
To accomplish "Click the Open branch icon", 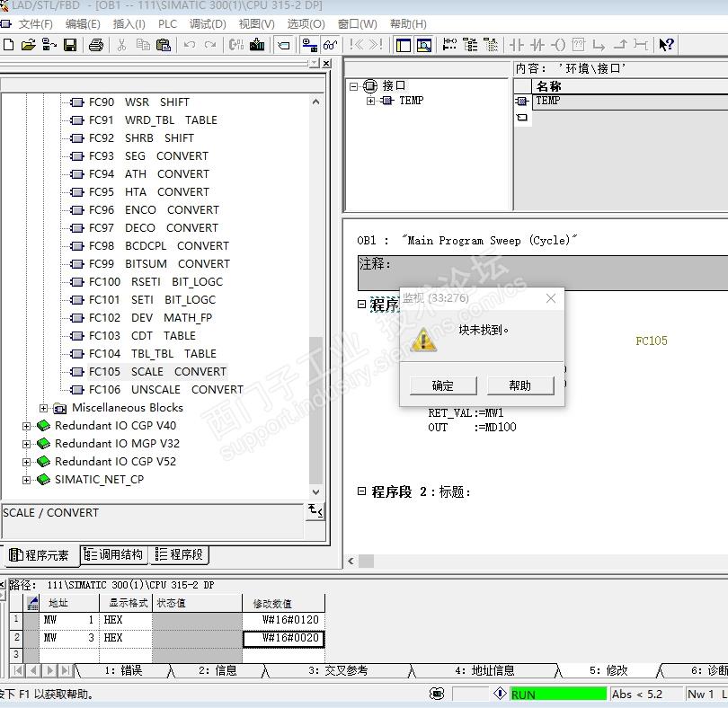I will (x=599, y=45).
